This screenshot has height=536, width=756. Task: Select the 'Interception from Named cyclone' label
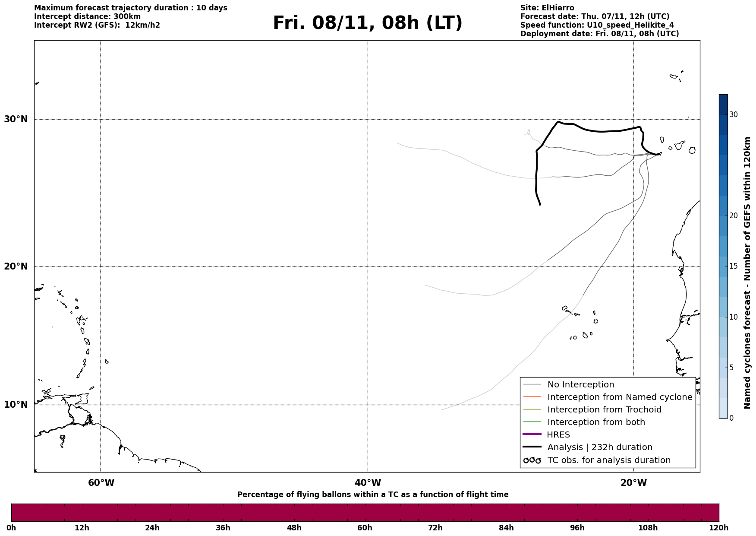(x=620, y=397)
